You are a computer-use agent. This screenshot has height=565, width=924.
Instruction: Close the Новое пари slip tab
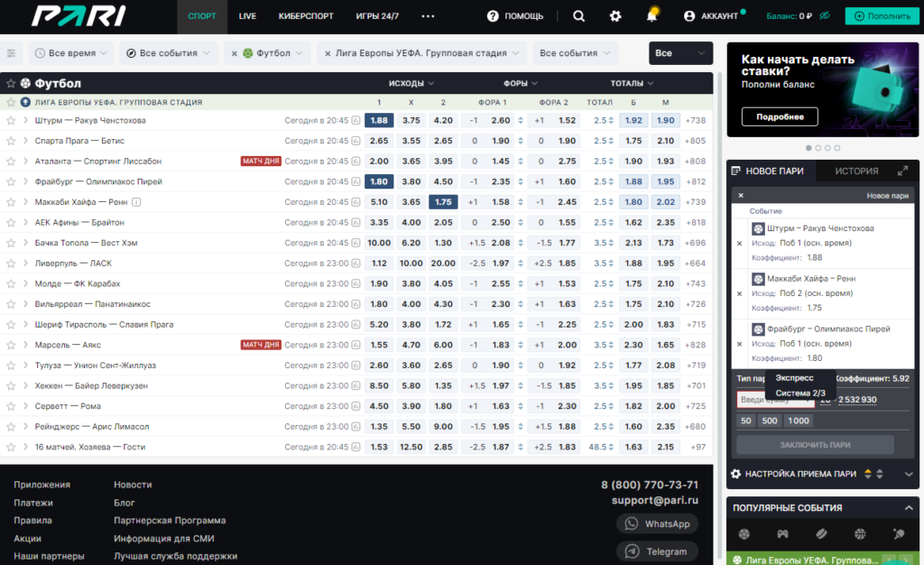point(741,196)
